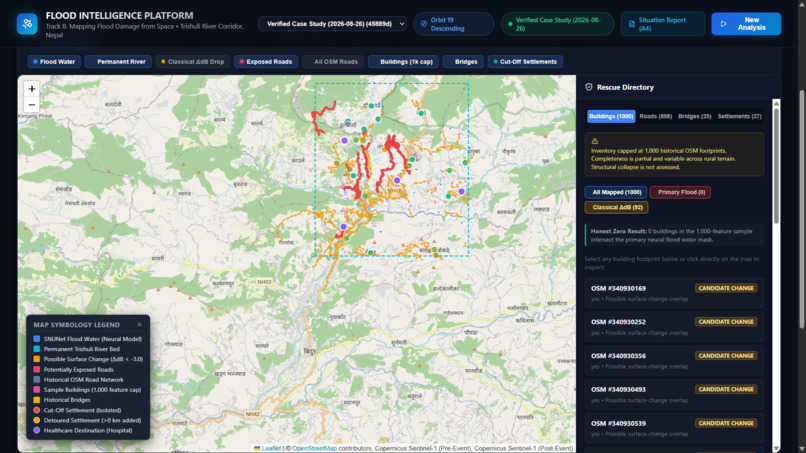
Task: Click Candidate Change badge for OSM #340930356
Action: (726, 355)
